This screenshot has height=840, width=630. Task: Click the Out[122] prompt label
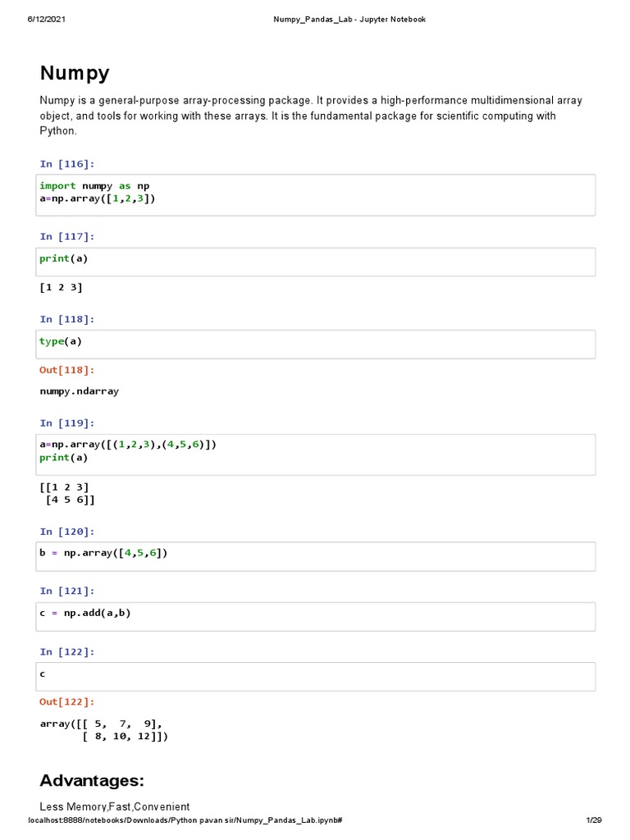pos(67,702)
